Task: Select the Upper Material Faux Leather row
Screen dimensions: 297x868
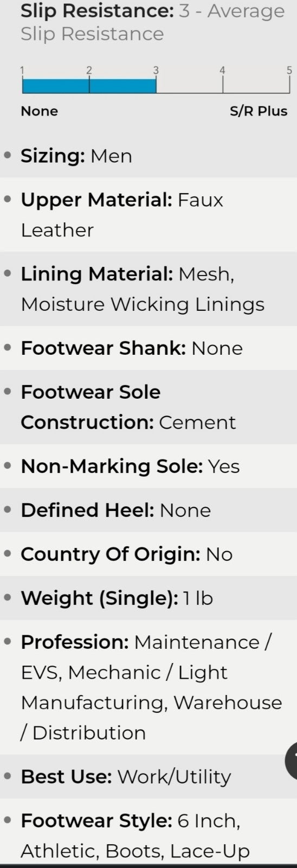Action: pos(148,215)
